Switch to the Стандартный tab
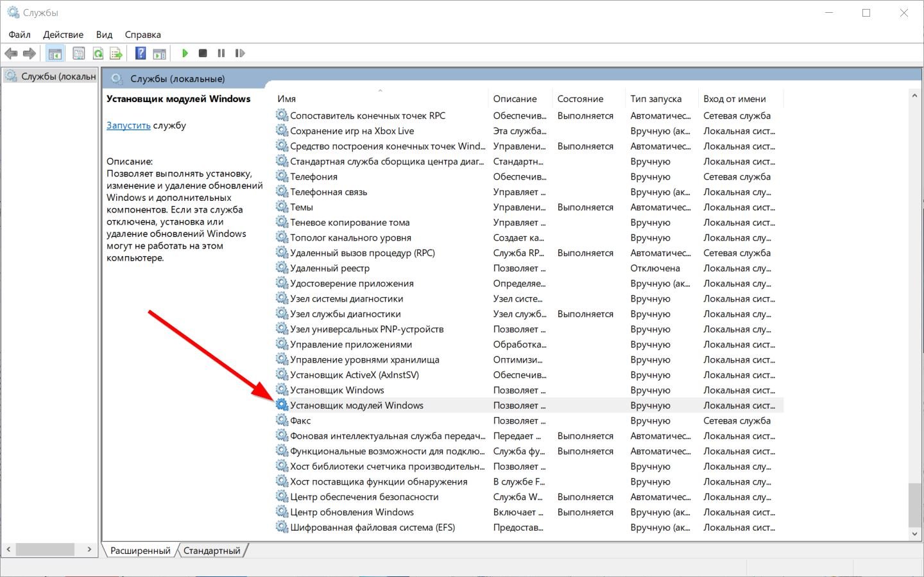Image resolution: width=924 pixels, height=577 pixels. (x=212, y=551)
